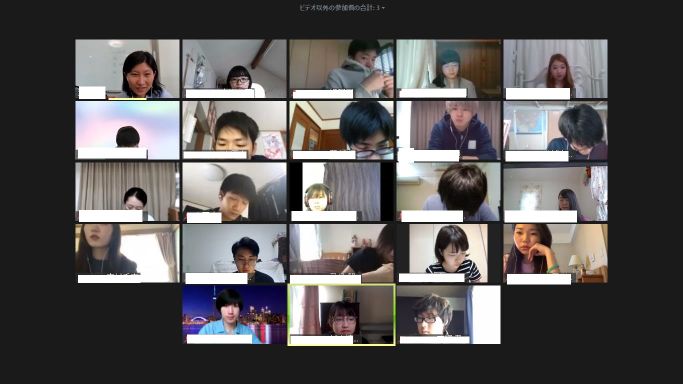Select the bottom-row glasses wearer with dark backdrop
Image resolution: width=683 pixels, height=384 pixels.
449,315
